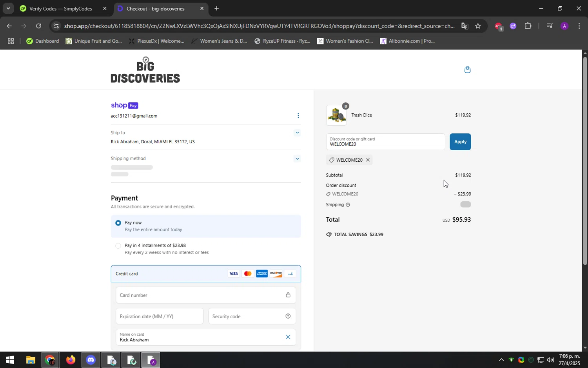The image size is (588, 368).
Task: Focus the discount code or gift card field
Action: (385, 142)
